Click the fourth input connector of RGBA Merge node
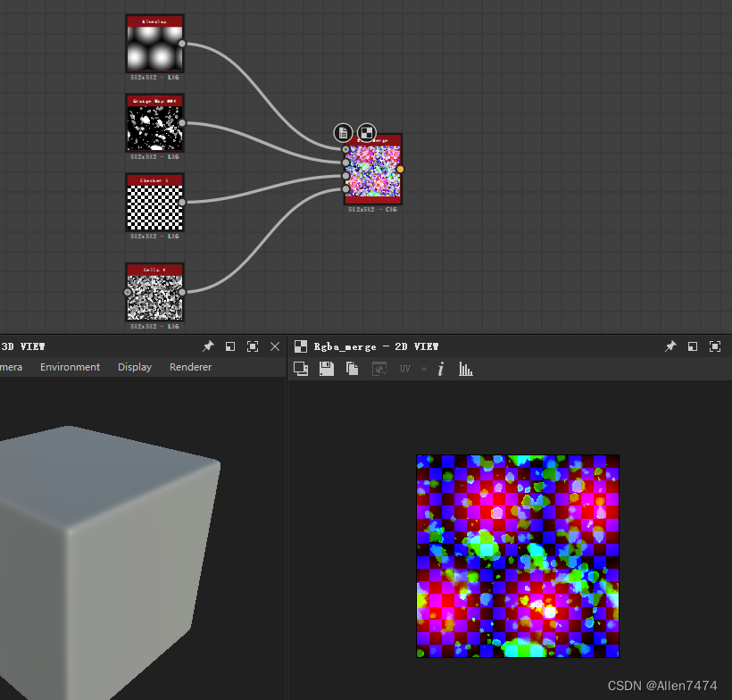Image resolution: width=732 pixels, height=700 pixels. (345, 189)
